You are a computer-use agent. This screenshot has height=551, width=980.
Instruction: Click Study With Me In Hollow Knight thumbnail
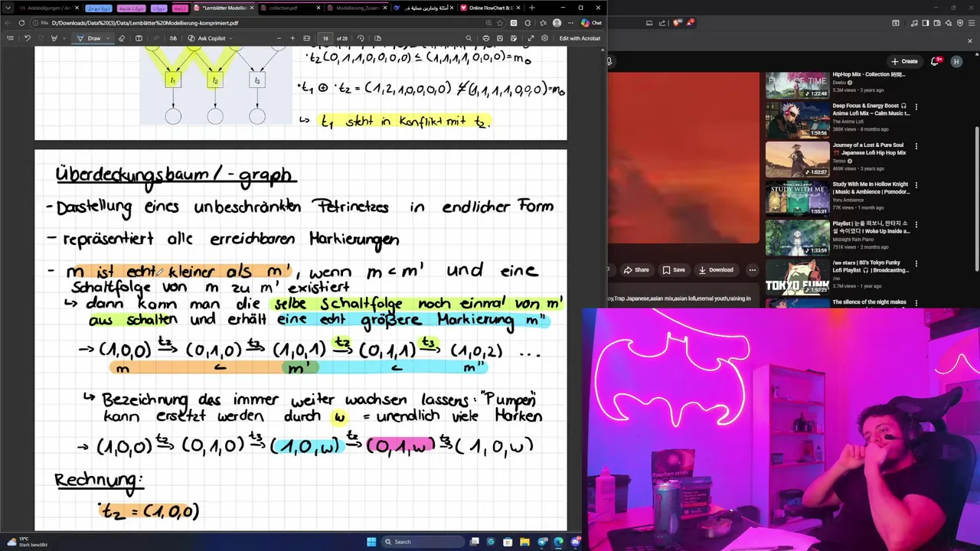pos(797,198)
